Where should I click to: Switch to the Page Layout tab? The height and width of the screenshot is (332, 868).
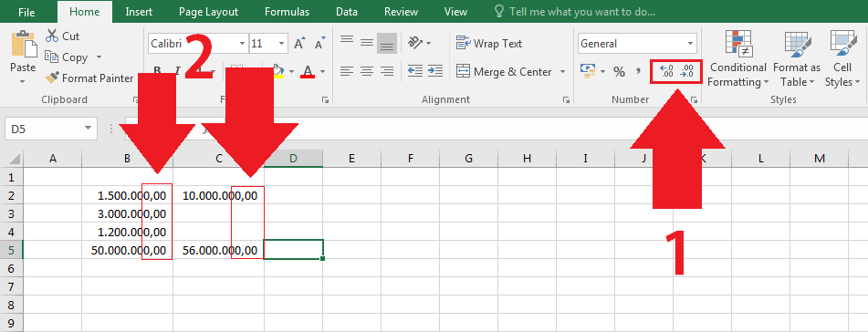(209, 12)
